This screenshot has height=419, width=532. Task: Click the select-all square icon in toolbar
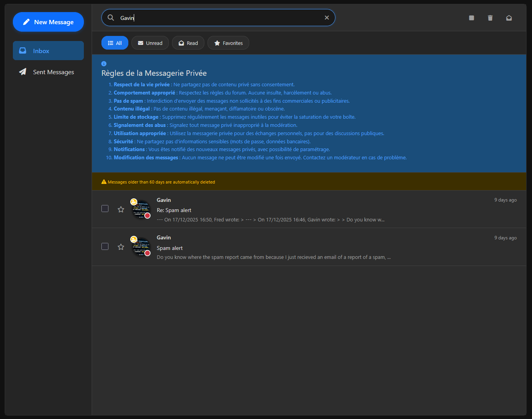pos(471,18)
